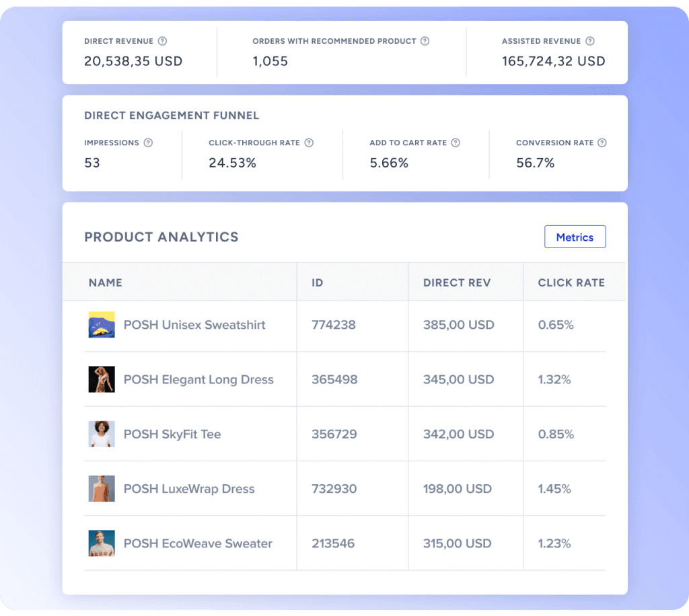The image size is (689, 616).
Task: Open the Metrics selector
Action: coord(575,237)
